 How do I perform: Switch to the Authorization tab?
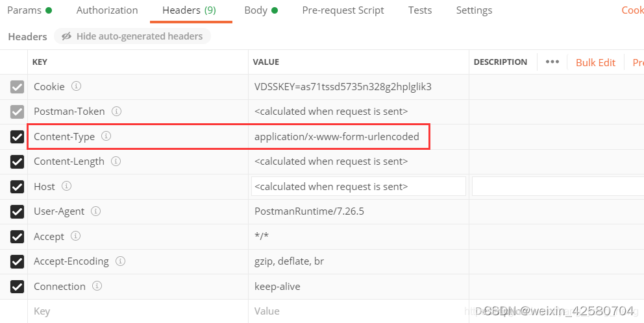click(x=107, y=10)
